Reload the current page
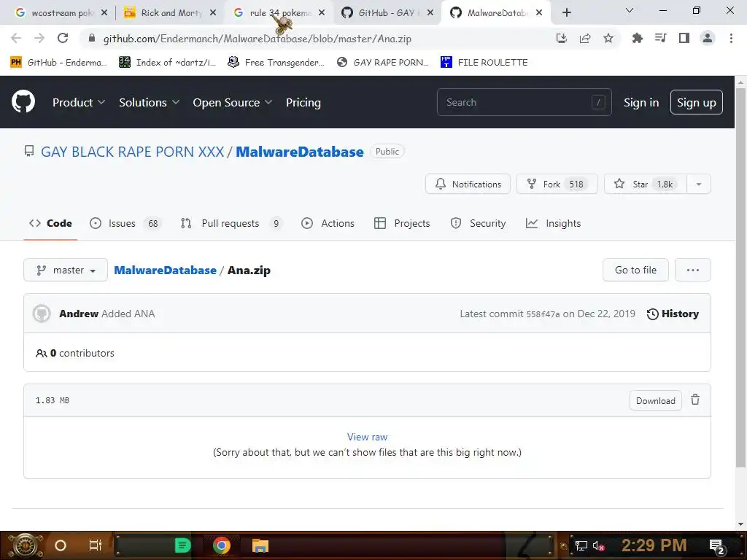 pos(63,38)
